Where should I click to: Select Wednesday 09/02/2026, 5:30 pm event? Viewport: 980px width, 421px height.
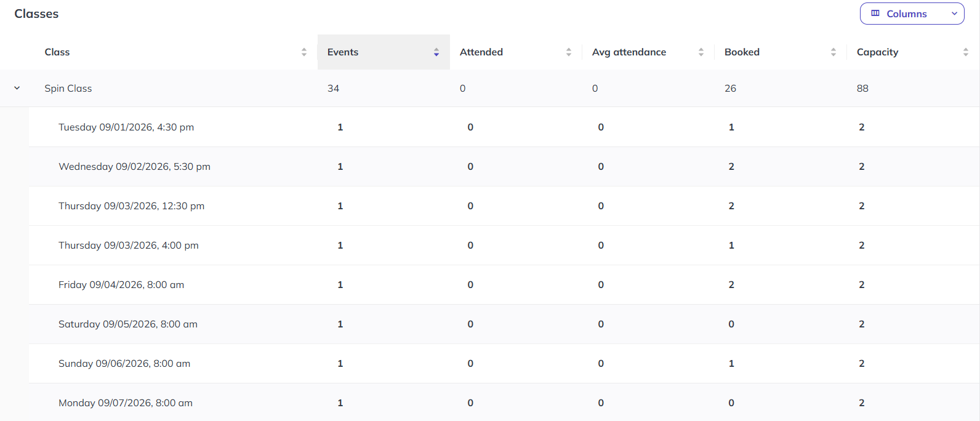pyautogui.click(x=134, y=166)
